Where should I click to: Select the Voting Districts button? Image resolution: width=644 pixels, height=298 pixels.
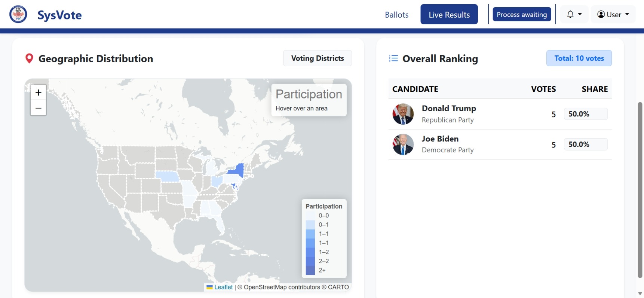318,58
